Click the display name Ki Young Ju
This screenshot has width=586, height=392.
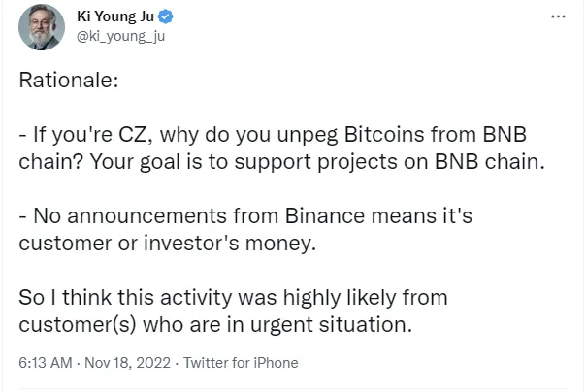click(x=115, y=16)
